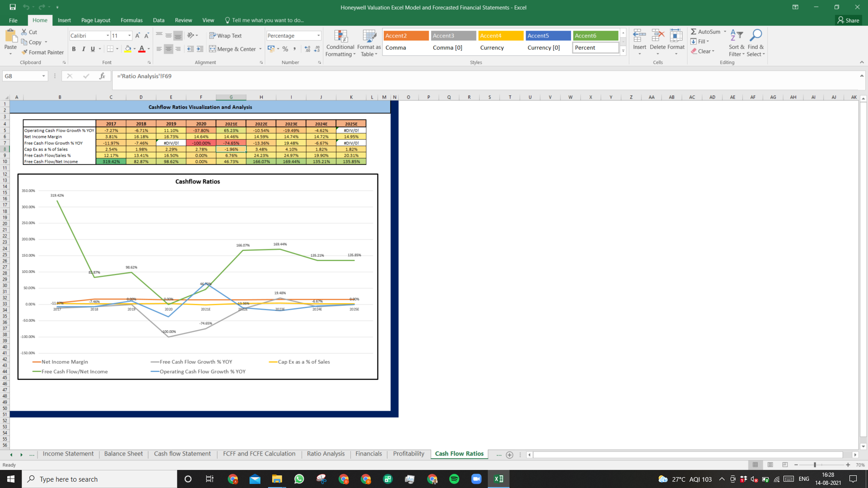Click the Insert cells icon
The width and height of the screenshot is (868, 488).
click(639, 36)
